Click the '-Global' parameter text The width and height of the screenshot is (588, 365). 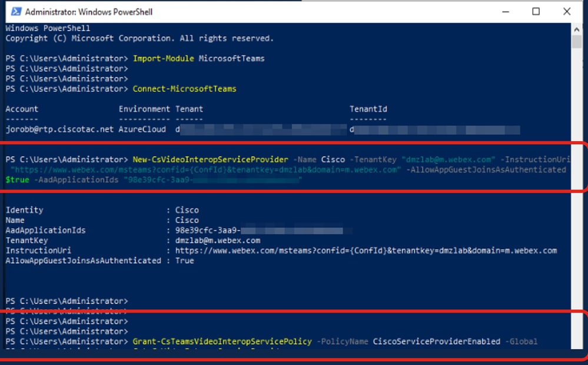[x=521, y=341]
